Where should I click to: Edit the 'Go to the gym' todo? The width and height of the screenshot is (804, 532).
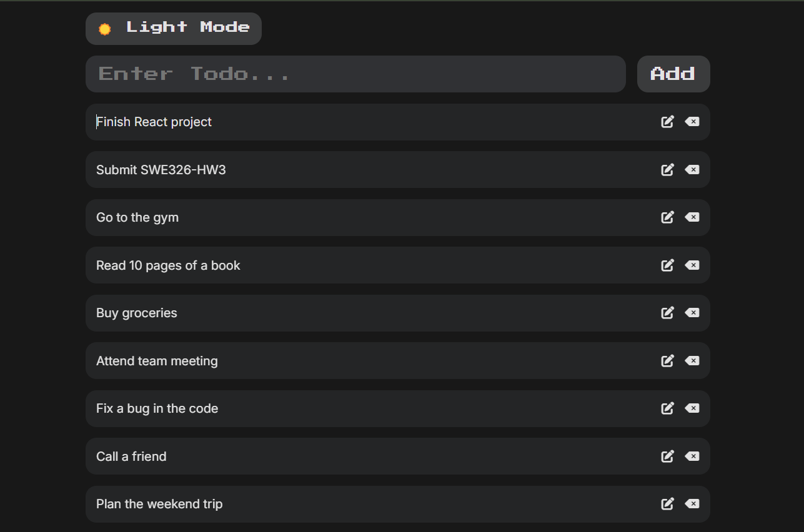pyautogui.click(x=667, y=217)
